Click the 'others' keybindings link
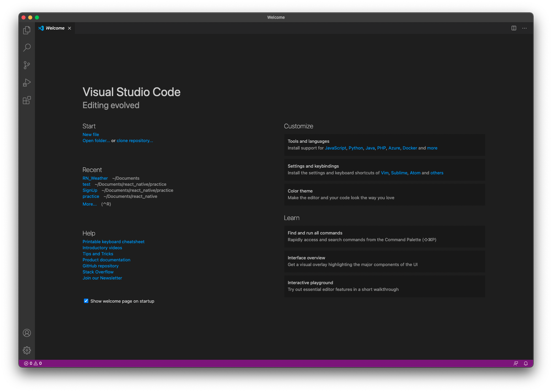 (x=437, y=173)
